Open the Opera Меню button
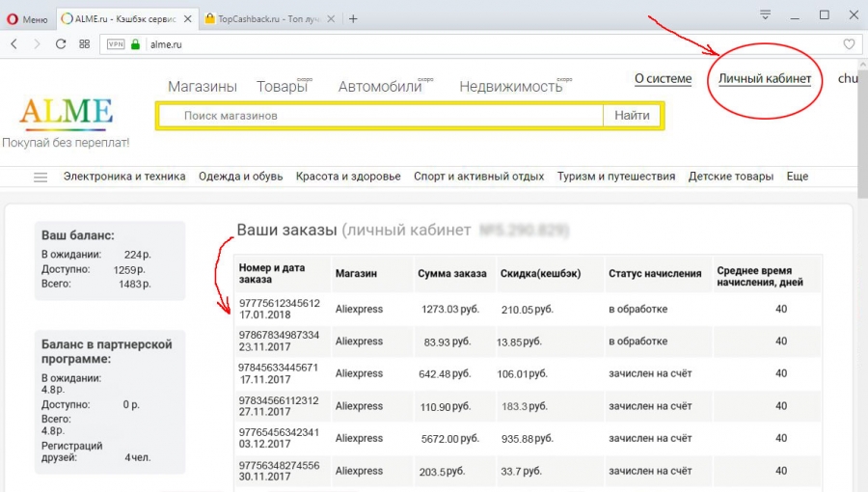This screenshot has height=492, width=868. click(x=27, y=19)
